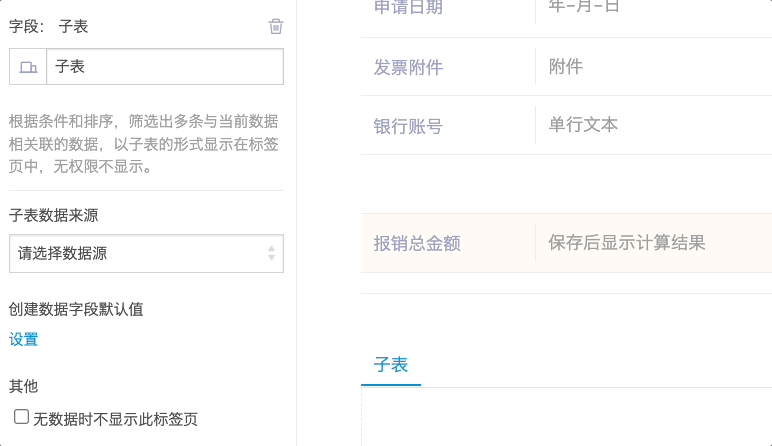Click the field type icon beside 子表 name
This screenshot has width=772, height=446.
click(28, 66)
